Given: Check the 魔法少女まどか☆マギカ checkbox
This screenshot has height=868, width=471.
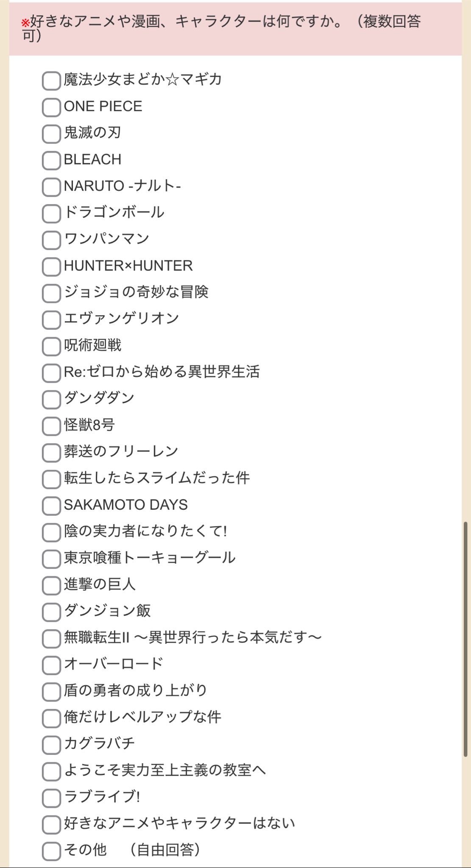Looking at the screenshot, I should coord(51,81).
